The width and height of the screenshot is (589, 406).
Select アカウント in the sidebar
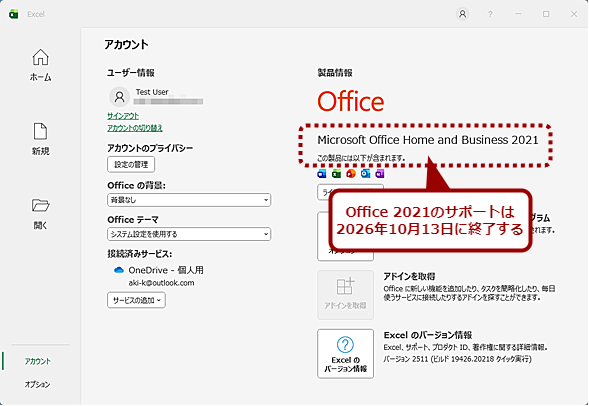tap(38, 361)
